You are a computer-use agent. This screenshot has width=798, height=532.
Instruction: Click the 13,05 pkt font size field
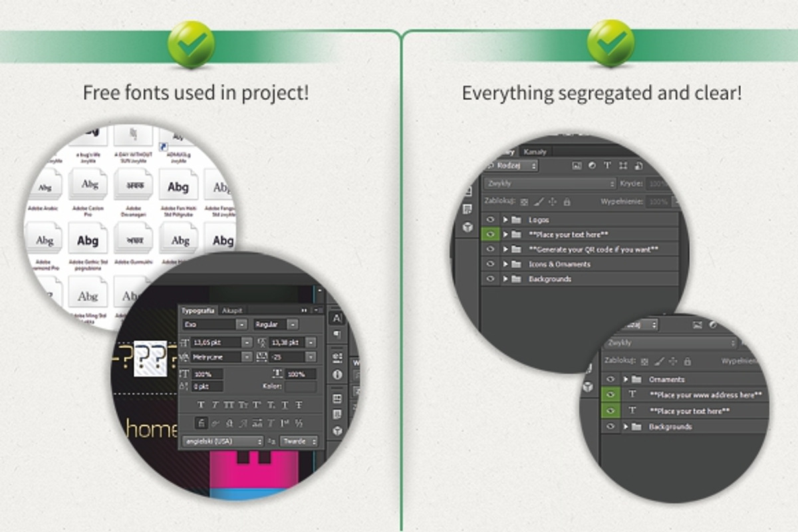pyautogui.click(x=217, y=342)
